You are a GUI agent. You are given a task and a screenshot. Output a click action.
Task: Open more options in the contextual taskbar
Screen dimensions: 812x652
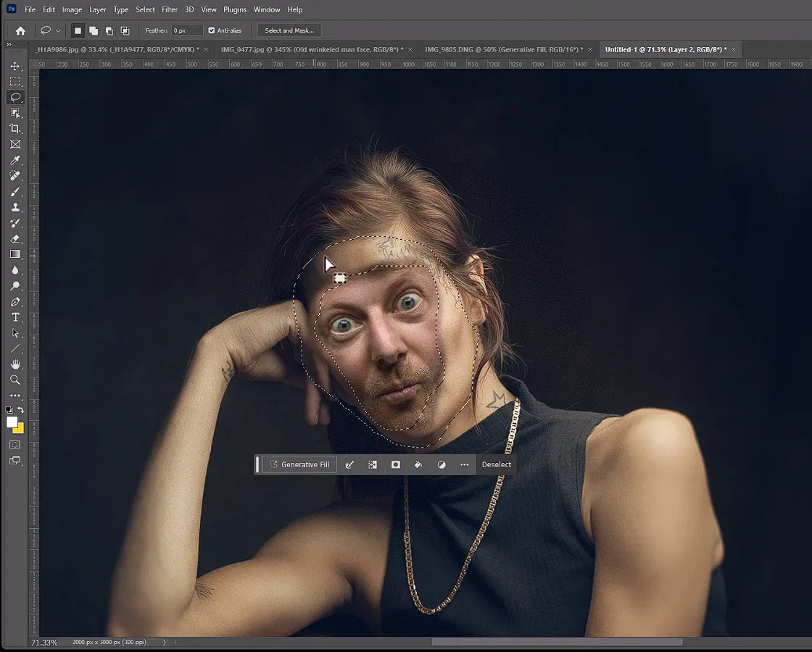click(x=464, y=464)
